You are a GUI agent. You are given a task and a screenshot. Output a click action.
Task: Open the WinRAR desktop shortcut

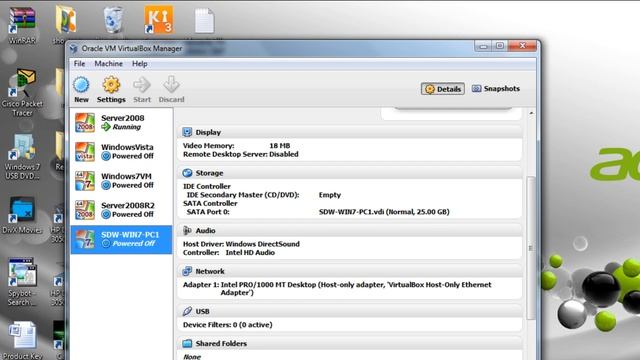[x=22, y=24]
